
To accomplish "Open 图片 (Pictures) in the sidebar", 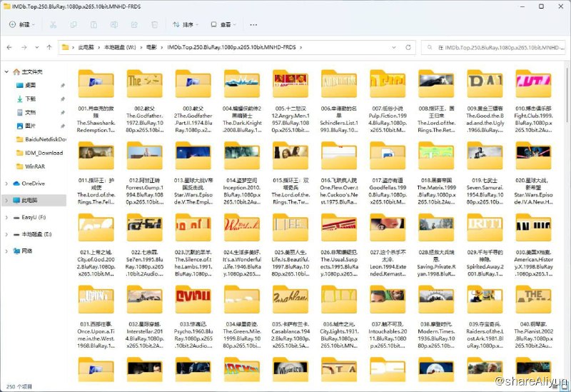I will coord(31,126).
